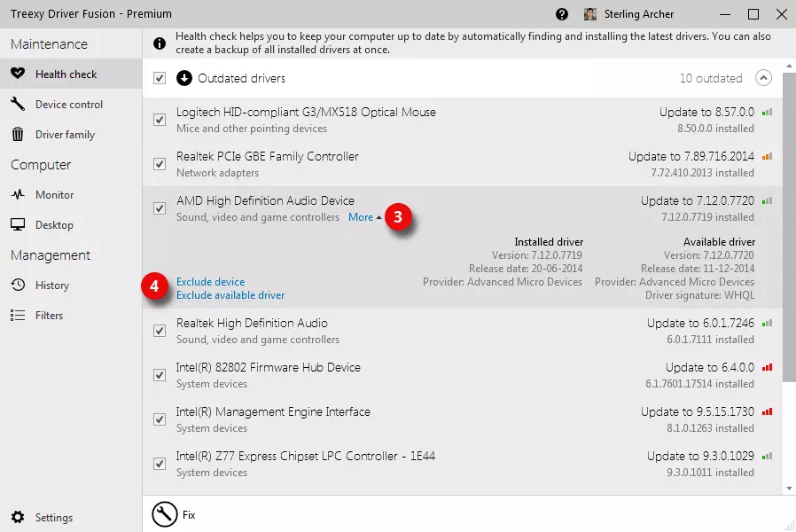This screenshot has width=796, height=532.
Task: Uncheck Realtek High Definition Audio checkbox
Action: click(160, 331)
